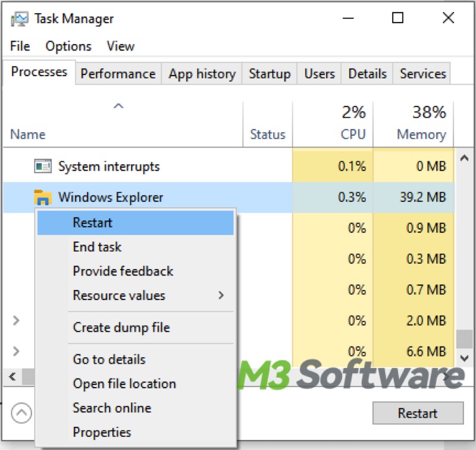Select the Windows Explorer row name

coord(111,198)
